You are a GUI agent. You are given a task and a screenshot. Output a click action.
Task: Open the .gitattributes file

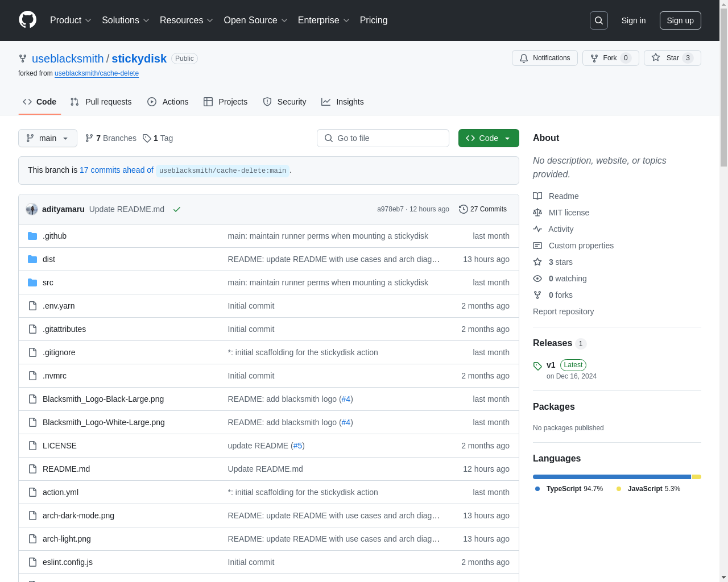click(64, 329)
